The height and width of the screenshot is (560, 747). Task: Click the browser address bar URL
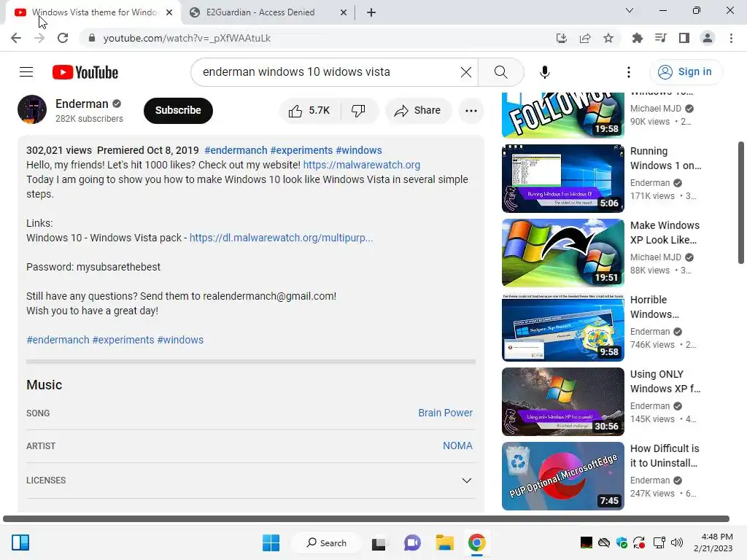(x=187, y=38)
